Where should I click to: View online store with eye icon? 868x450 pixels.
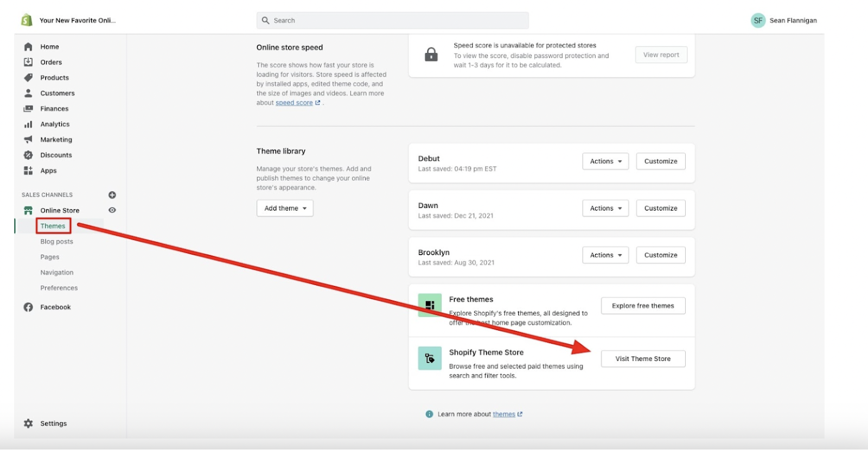pos(112,210)
